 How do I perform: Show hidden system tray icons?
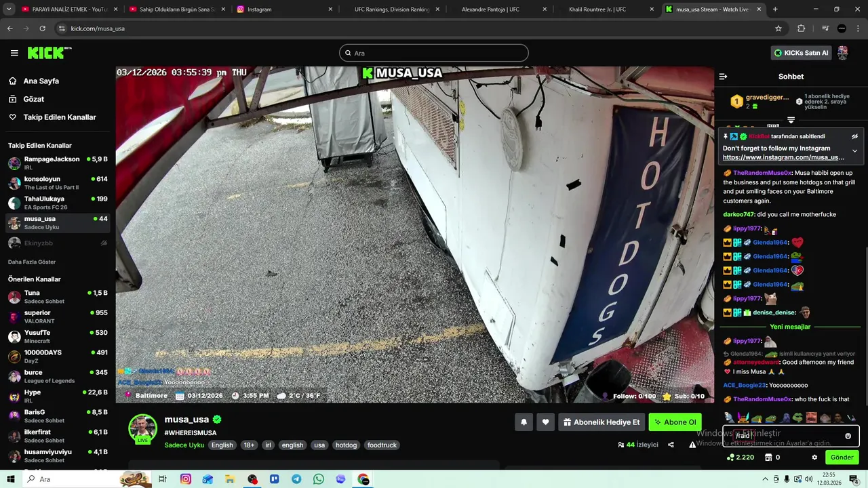point(766,479)
